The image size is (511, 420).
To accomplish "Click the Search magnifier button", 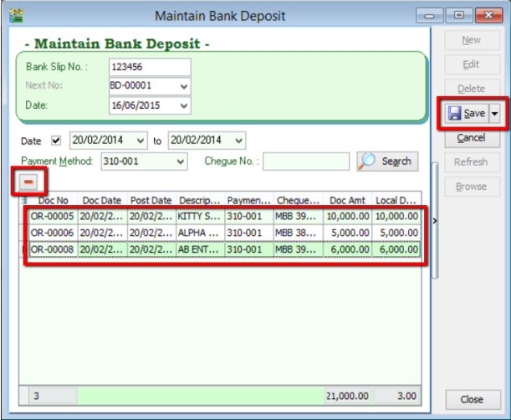I will (386, 161).
